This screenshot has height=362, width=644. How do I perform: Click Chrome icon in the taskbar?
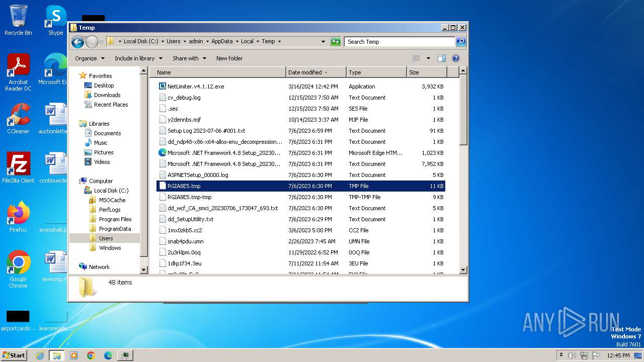coord(91,355)
